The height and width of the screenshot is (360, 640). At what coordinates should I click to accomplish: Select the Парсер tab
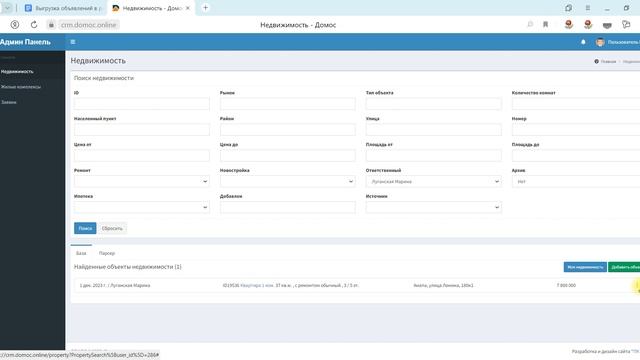click(107, 253)
